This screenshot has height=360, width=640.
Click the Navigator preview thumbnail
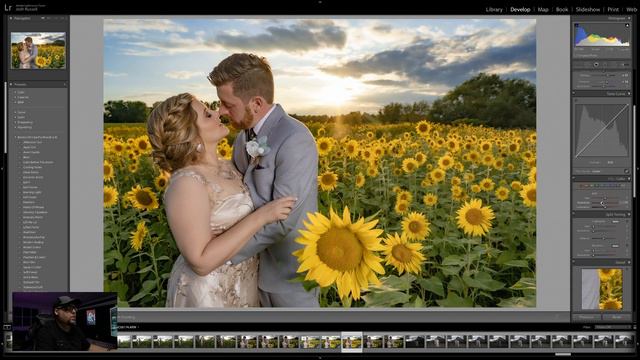click(38, 51)
